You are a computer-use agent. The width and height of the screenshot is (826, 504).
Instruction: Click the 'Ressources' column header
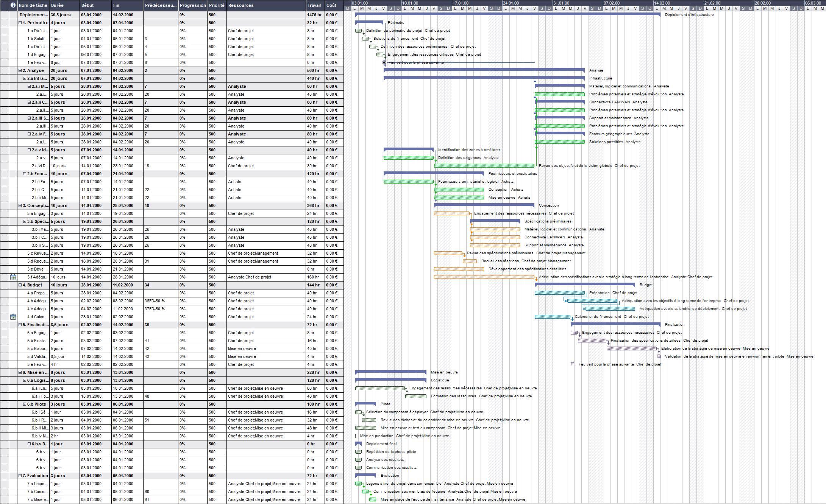[266, 5]
